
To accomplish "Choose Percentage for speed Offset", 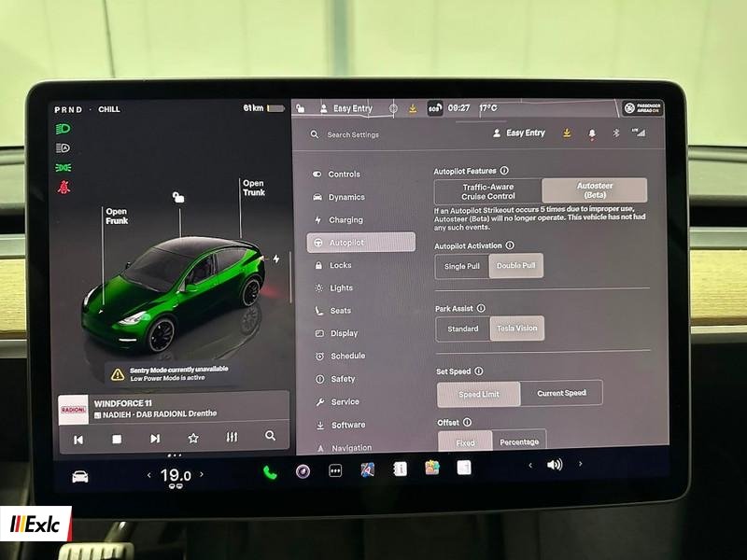I will 519,441.
